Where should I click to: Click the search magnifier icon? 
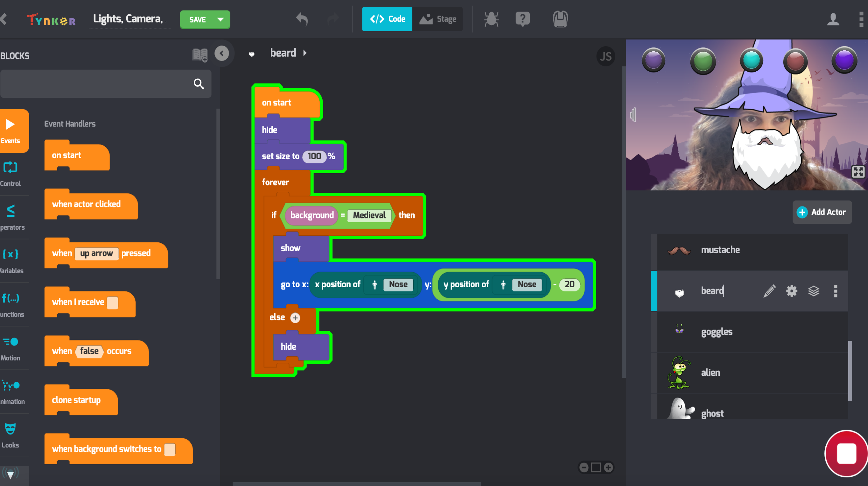199,84
